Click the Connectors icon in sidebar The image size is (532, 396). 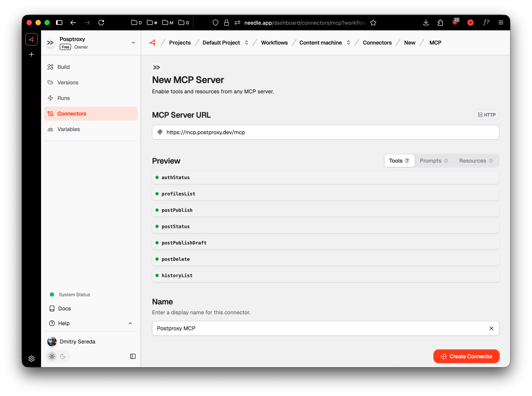click(50, 113)
